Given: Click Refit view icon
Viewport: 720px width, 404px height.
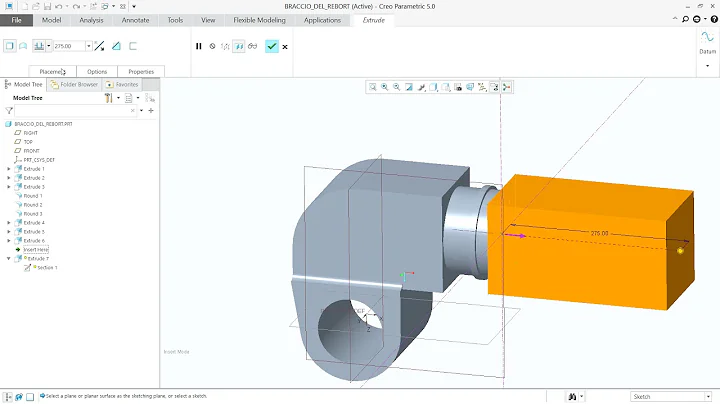Looking at the screenshot, I should [x=372, y=87].
